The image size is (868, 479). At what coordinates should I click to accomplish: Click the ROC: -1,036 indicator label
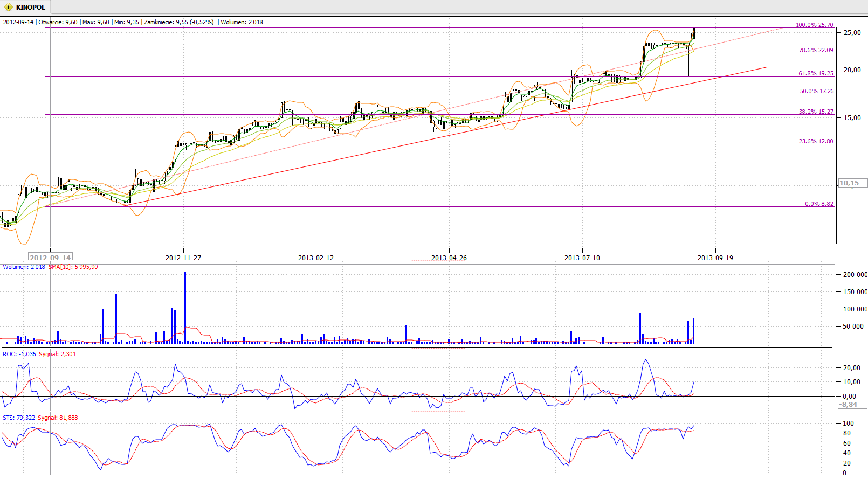click(19, 354)
